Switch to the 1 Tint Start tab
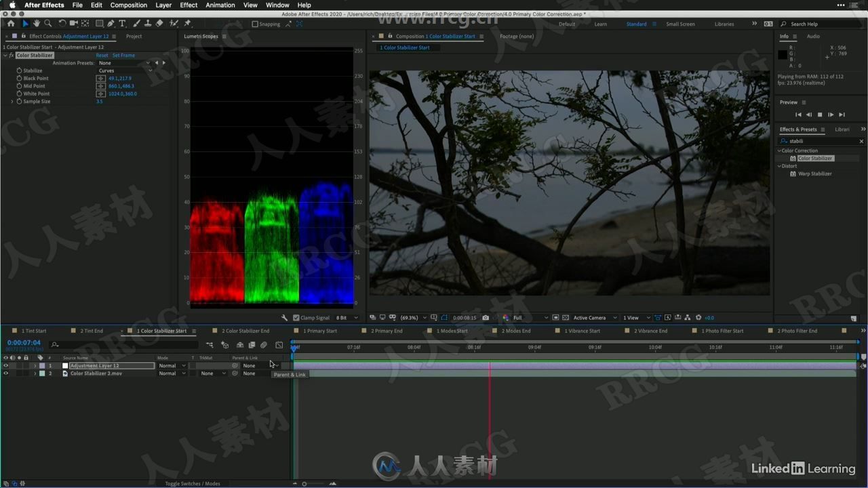The width and height of the screenshot is (868, 488). (34, 331)
